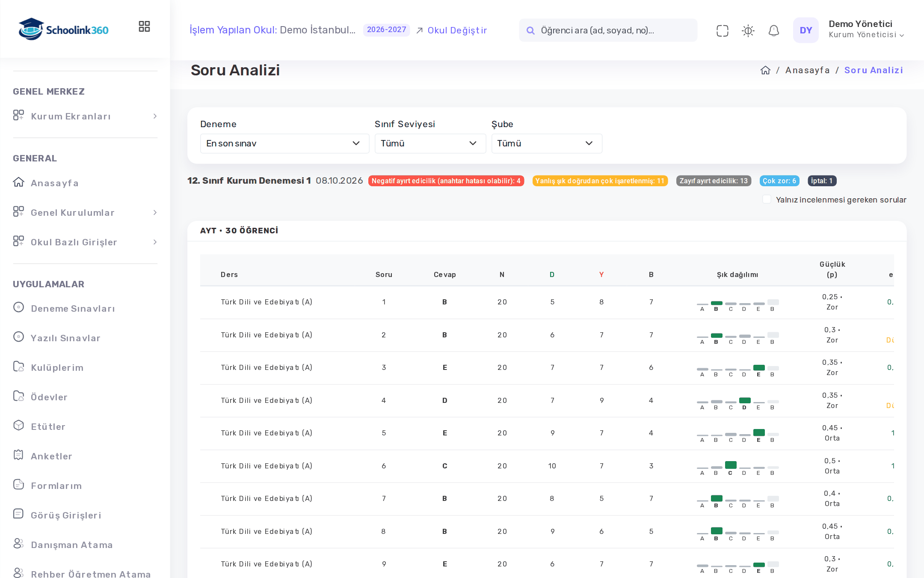The height and width of the screenshot is (578, 924).
Task: Expand Genel Kurulumlar menu
Action: click(85, 212)
